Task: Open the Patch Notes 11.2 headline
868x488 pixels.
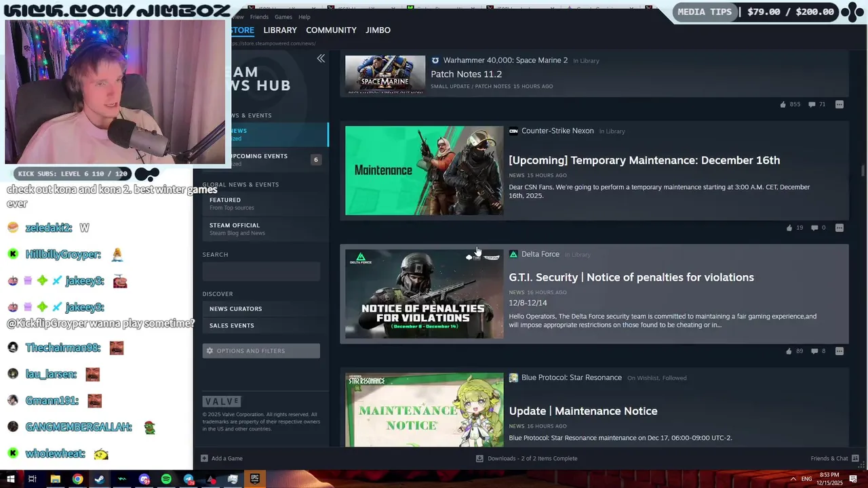Action: pos(467,74)
